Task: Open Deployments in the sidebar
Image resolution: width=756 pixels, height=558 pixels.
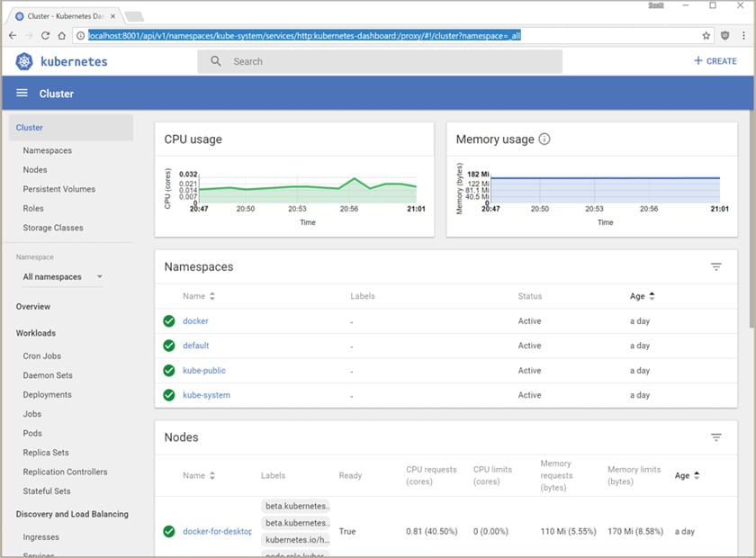Action: (x=47, y=394)
